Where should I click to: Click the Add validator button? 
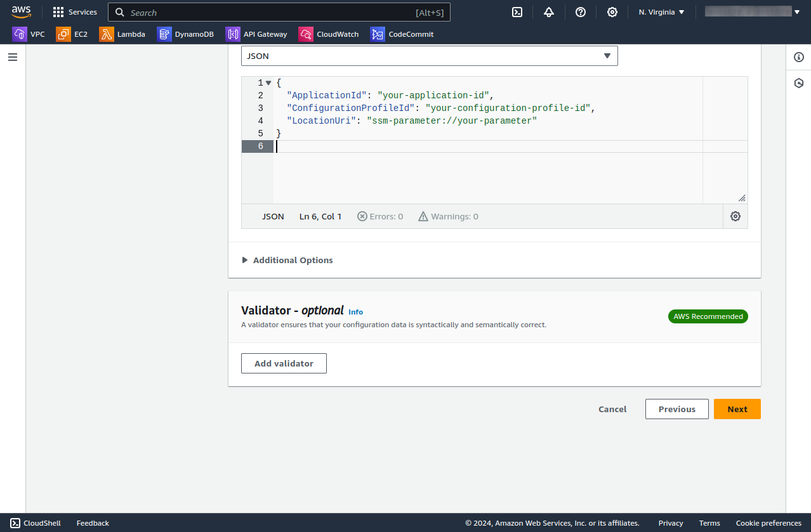point(284,363)
